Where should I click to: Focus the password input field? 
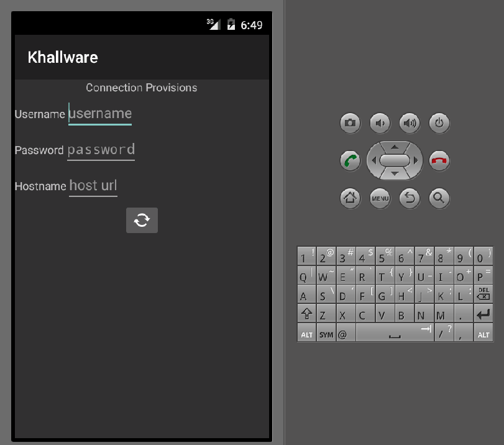point(101,150)
